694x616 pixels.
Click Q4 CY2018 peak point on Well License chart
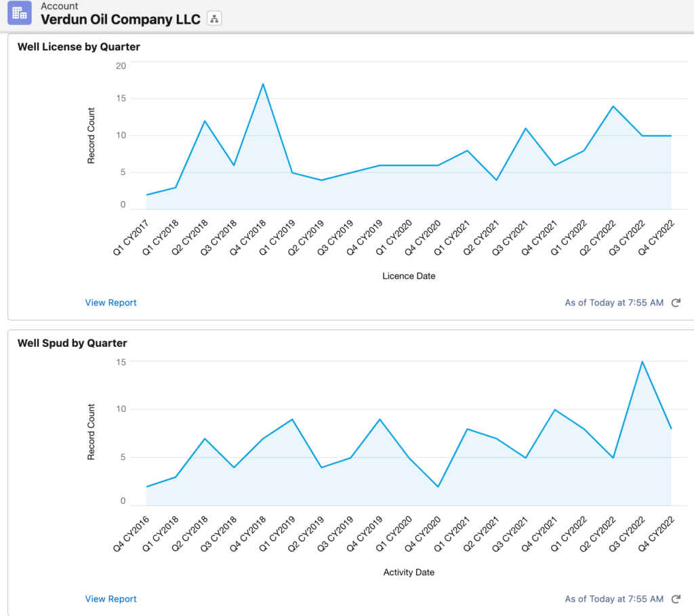pyautogui.click(x=263, y=84)
